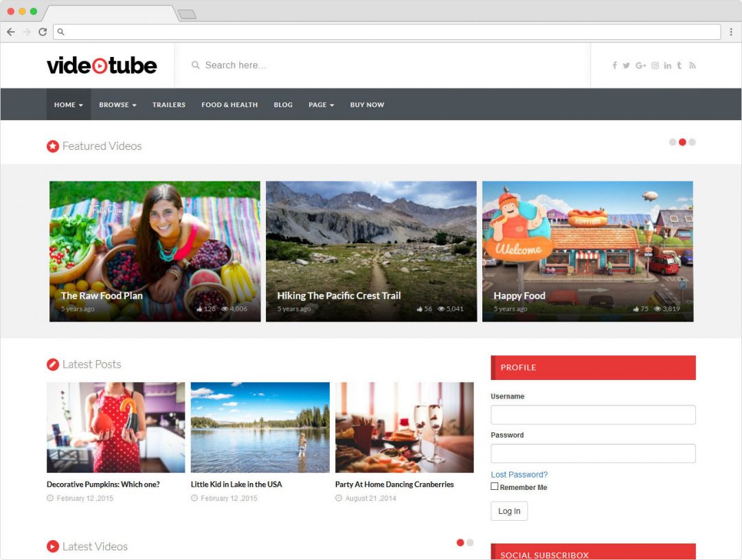Open the Food & Health menu item

tap(229, 105)
